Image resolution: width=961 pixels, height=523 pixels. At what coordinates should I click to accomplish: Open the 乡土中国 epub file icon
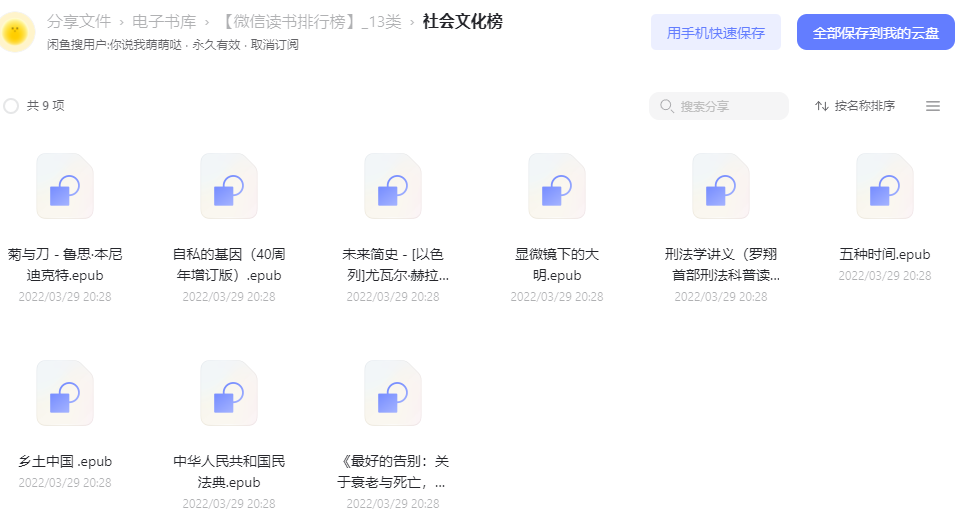coord(65,394)
